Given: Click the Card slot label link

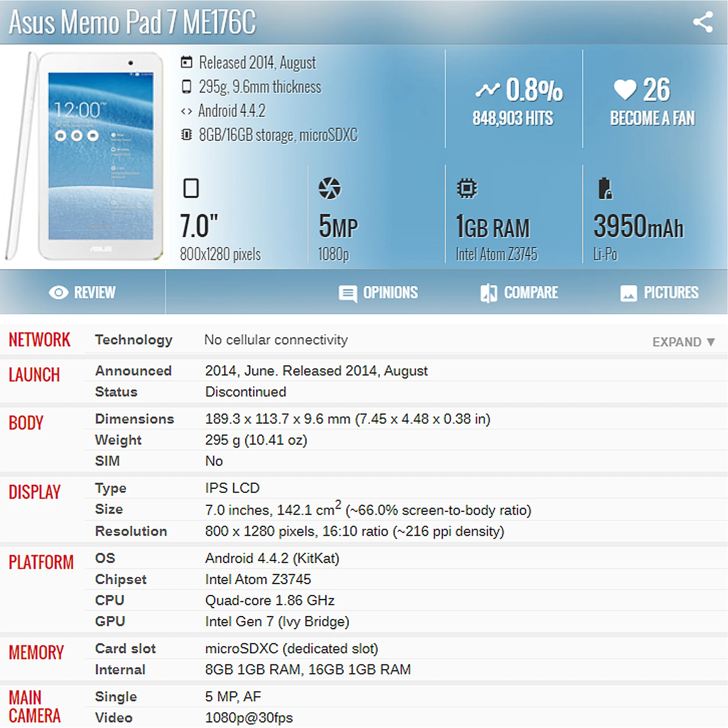Looking at the screenshot, I should (x=125, y=649).
